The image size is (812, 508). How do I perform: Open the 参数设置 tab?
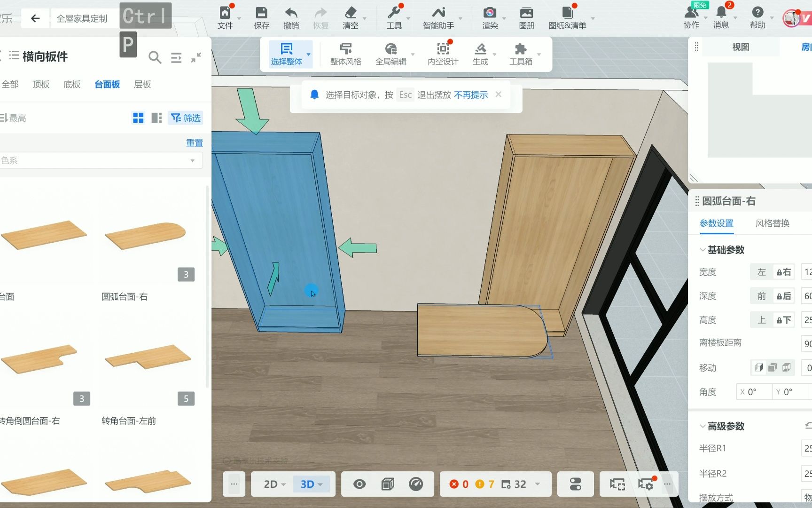pos(716,223)
